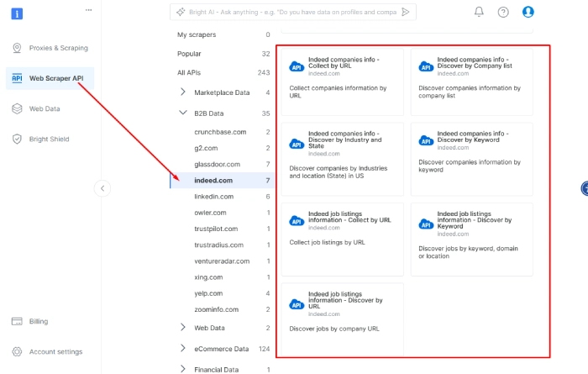Select ventureradar.com in the list
This screenshot has height=374, width=588.
pos(223,261)
